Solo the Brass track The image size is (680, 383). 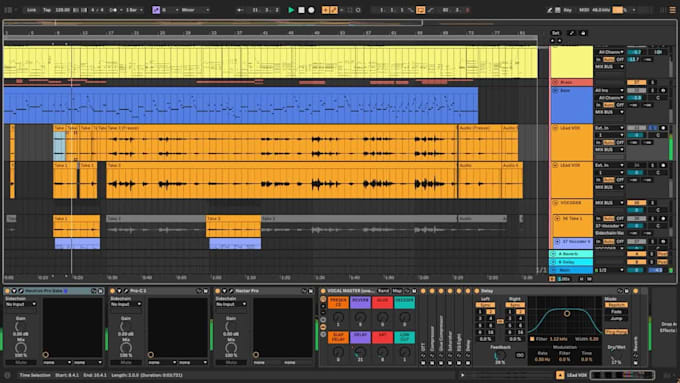pos(652,82)
